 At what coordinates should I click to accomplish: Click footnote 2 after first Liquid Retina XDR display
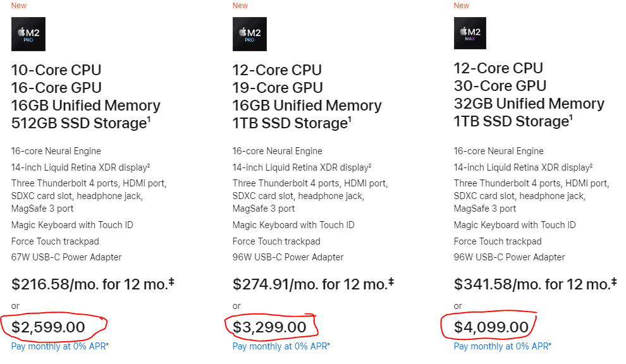click(148, 166)
